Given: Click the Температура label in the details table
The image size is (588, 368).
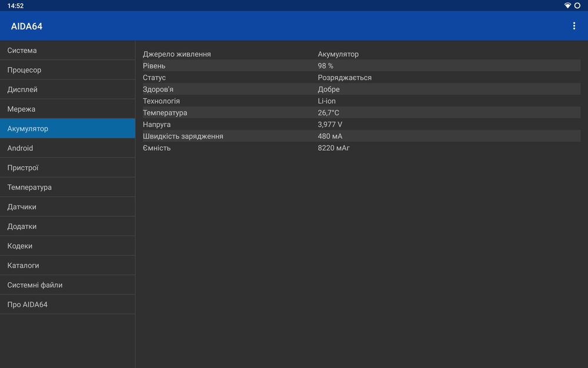Looking at the screenshot, I should [x=165, y=112].
